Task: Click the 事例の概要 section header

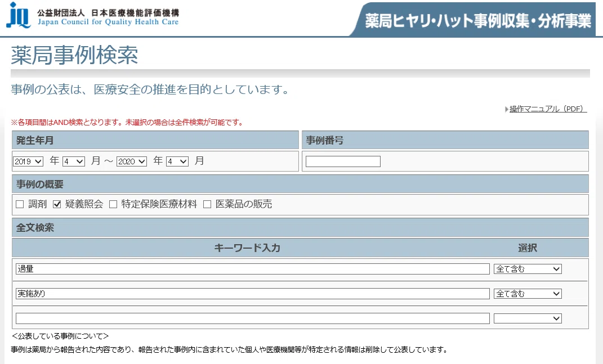Action: click(x=300, y=184)
